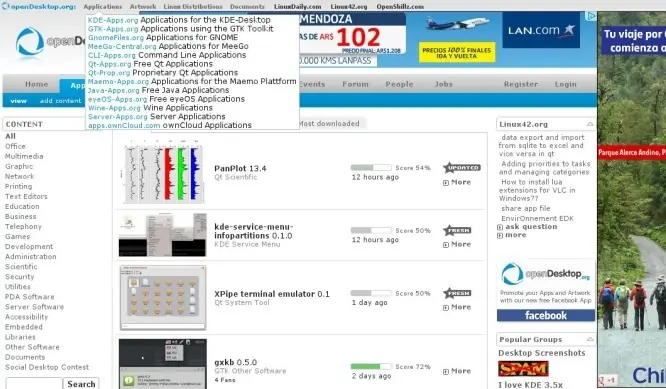Screen dimensions: 666x389
Task: Open the gxkb 0.5.0 title link
Action: click(236, 362)
